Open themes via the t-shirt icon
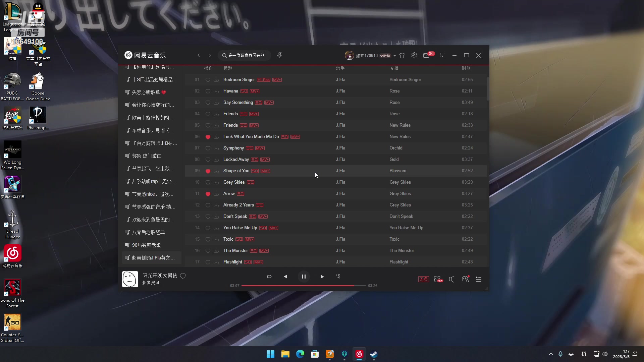The width and height of the screenshot is (644, 362). (402, 55)
